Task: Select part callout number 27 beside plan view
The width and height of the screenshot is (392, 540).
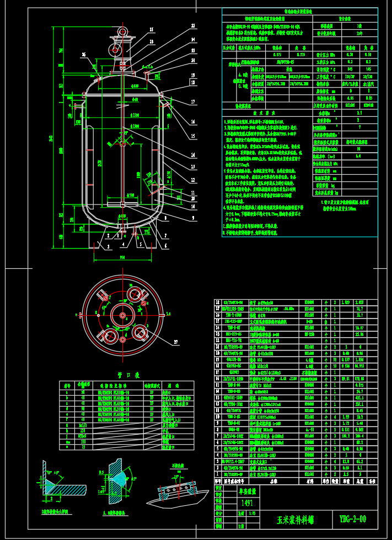Action: (x=176, y=343)
